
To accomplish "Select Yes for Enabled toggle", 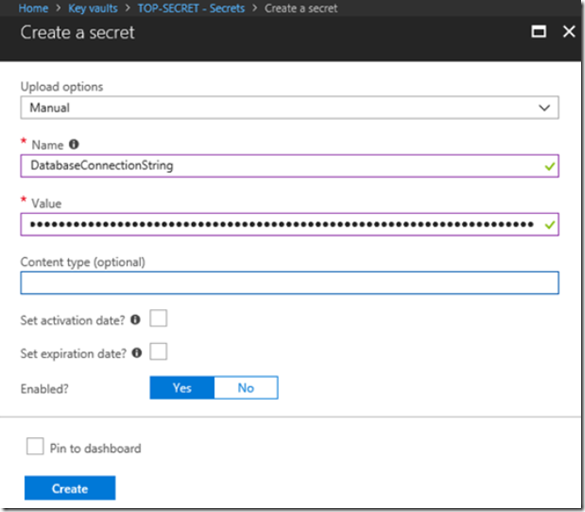I will (182, 388).
